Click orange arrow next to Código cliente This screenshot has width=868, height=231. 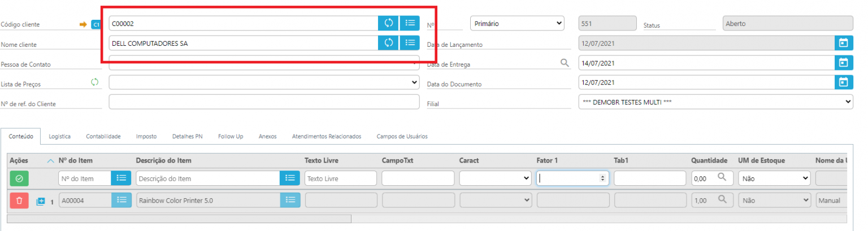[x=83, y=24]
